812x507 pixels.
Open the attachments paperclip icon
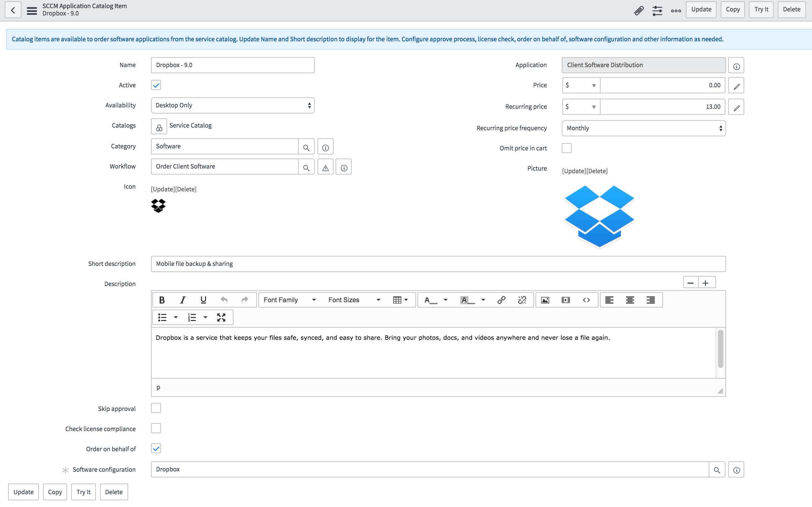point(639,10)
